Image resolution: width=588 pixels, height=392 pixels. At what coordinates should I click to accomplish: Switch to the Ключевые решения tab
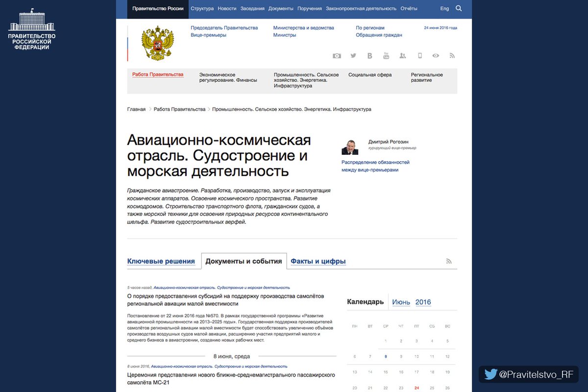[x=161, y=262]
